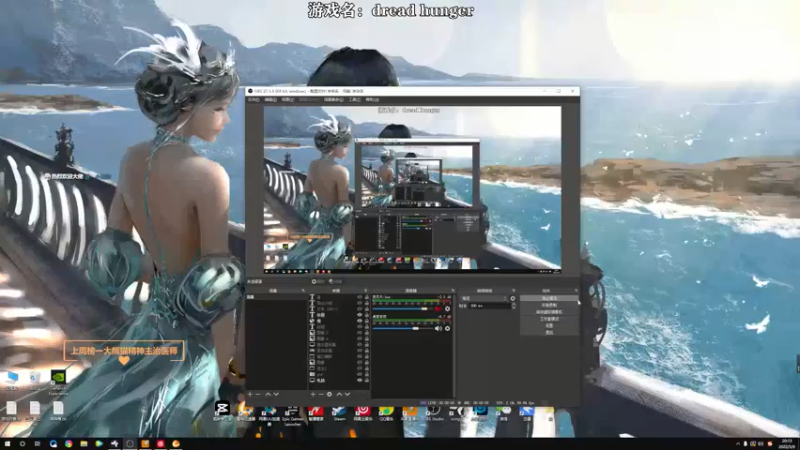This screenshot has height=450, width=800.
Task: Unmute the Mic/Aux channel via its red speaker icon
Action: pyautogui.click(x=438, y=309)
